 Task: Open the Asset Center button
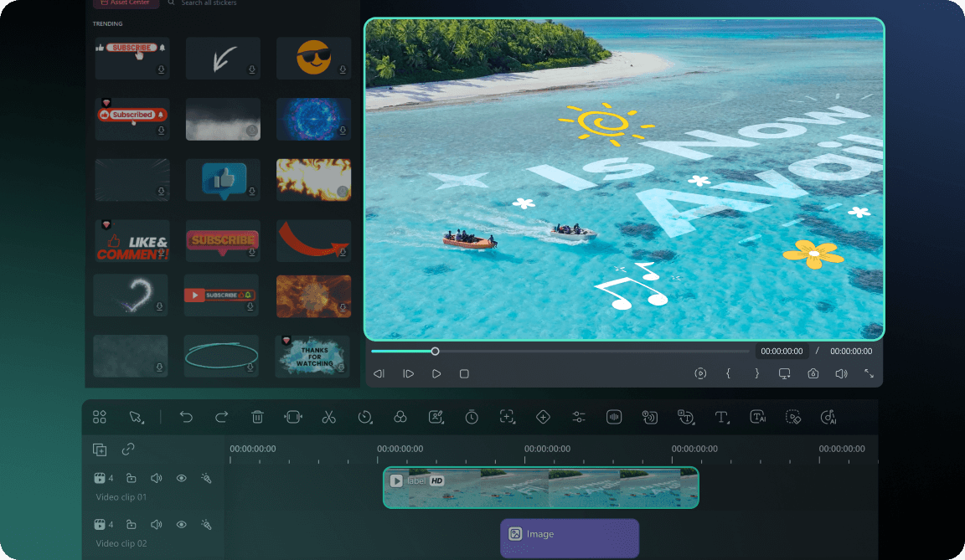pyautogui.click(x=126, y=3)
